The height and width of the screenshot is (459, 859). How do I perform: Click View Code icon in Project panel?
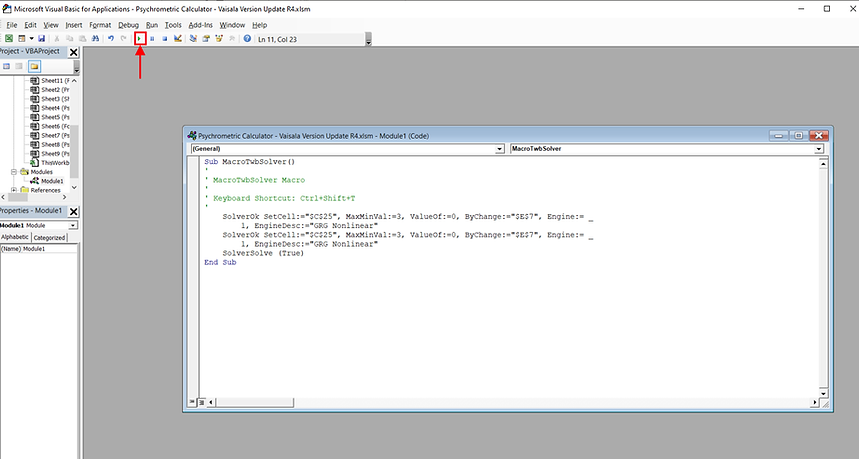[7, 66]
